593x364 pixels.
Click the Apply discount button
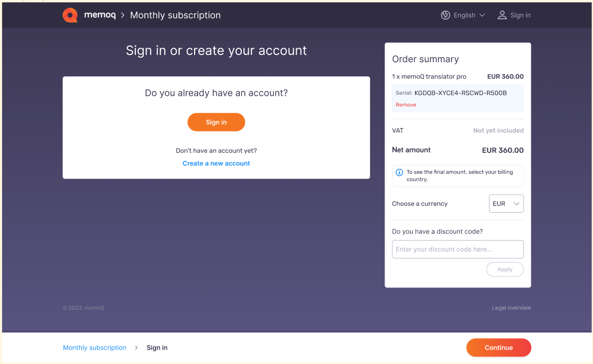click(505, 269)
